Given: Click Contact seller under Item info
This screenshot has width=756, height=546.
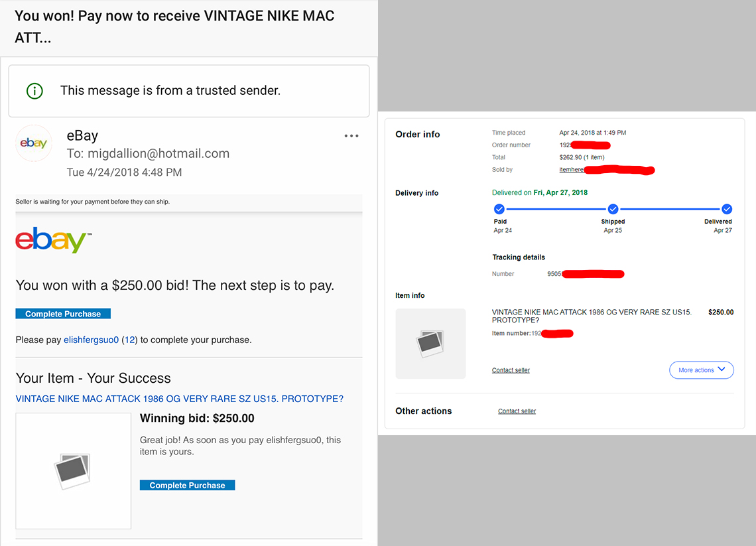Looking at the screenshot, I should (x=511, y=370).
